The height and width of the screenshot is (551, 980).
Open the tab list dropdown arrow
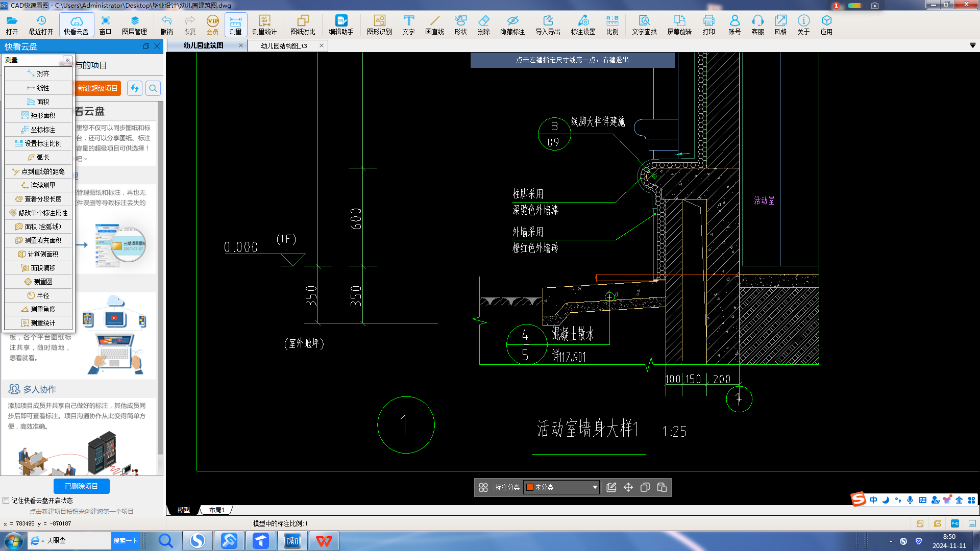[973, 45]
